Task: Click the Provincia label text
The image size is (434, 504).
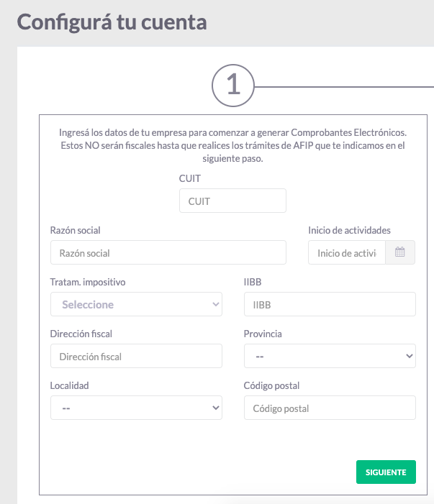Action: [263, 334]
